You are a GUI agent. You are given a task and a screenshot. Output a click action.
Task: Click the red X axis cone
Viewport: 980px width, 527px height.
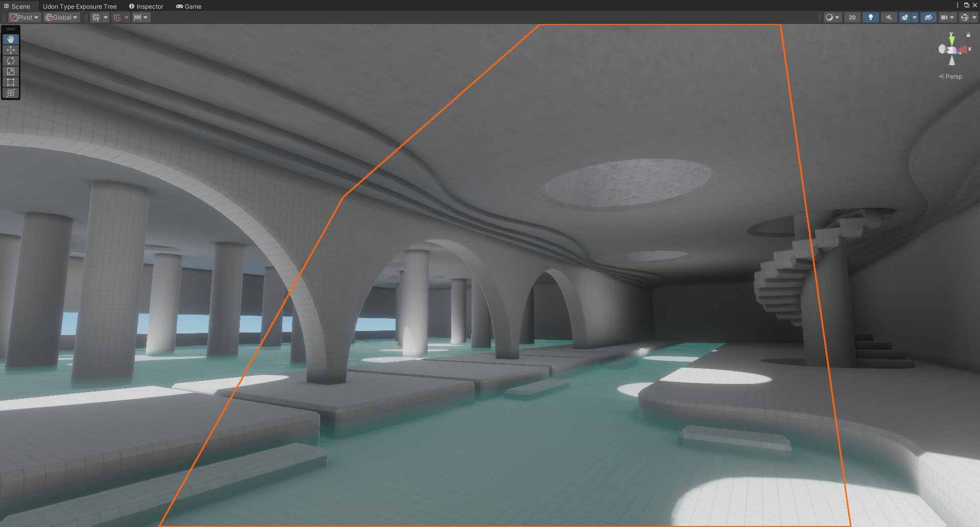(962, 50)
